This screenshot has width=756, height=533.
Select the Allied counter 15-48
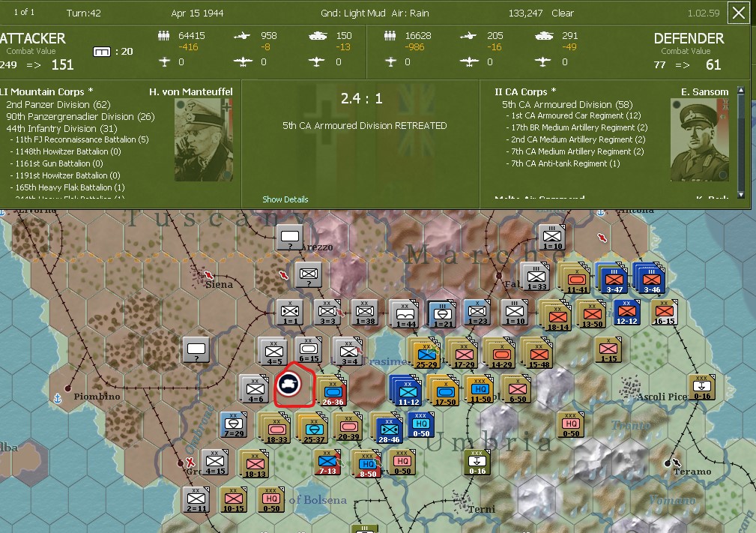click(539, 354)
